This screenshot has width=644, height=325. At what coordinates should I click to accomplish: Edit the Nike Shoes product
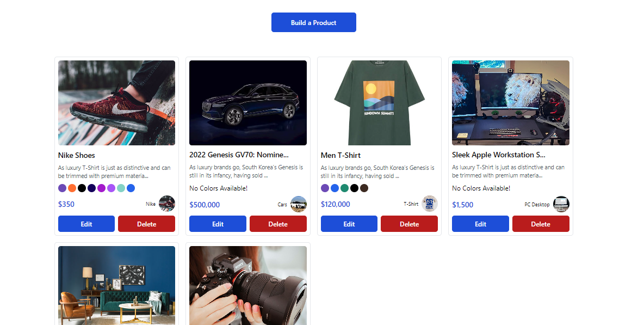point(86,224)
